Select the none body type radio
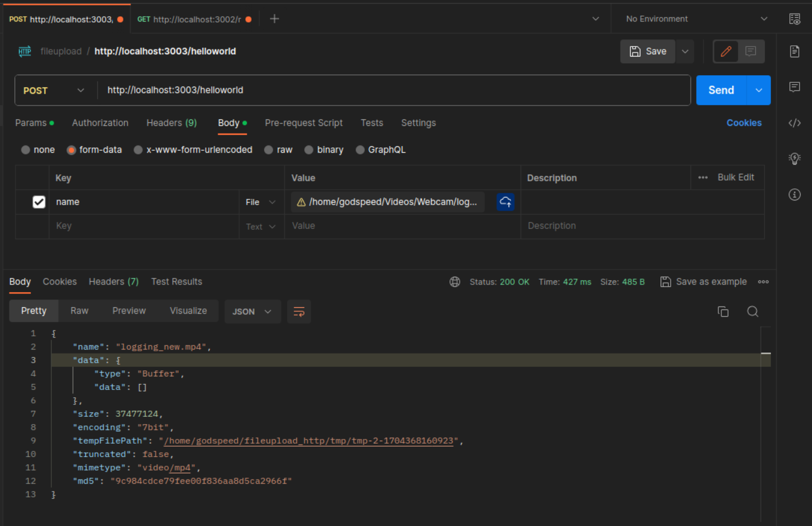The height and width of the screenshot is (526, 812). [x=26, y=150]
